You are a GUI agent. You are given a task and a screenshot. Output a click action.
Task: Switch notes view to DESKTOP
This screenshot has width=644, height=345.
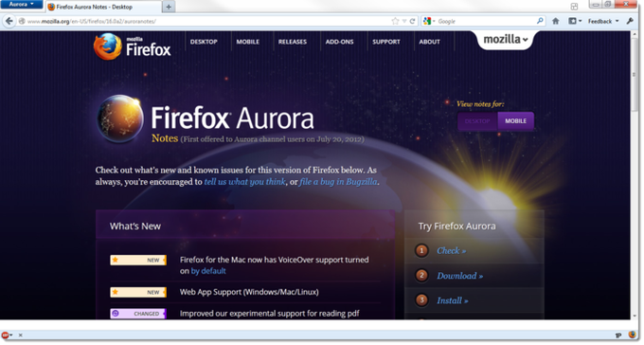click(x=477, y=121)
